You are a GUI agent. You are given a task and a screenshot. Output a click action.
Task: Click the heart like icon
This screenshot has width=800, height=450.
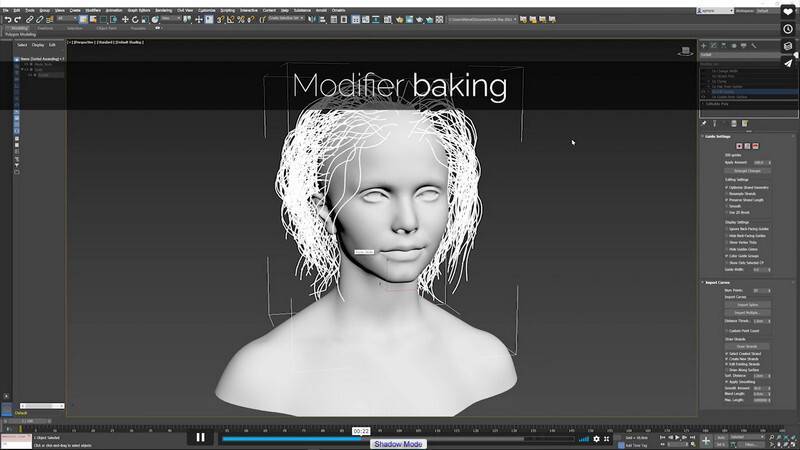click(x=788, y=11)
